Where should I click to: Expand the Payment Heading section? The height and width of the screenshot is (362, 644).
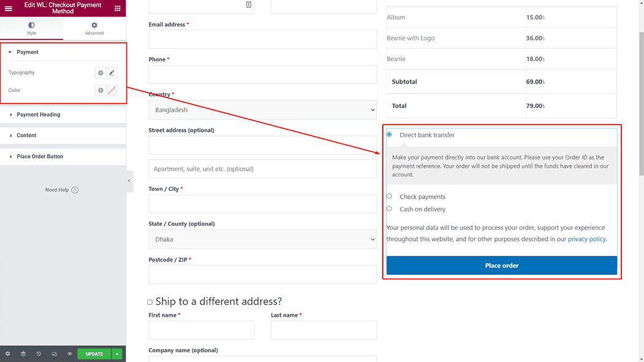(x=38, y=115)
